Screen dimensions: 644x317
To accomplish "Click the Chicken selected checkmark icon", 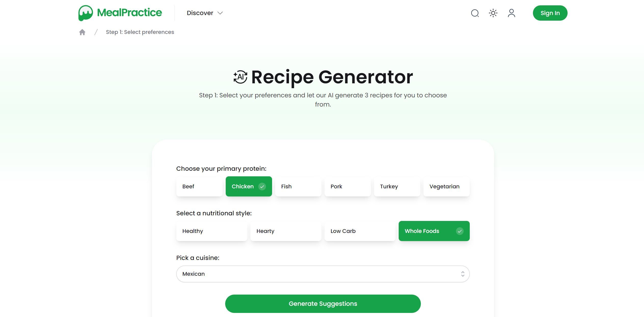I will pos(262,187).
